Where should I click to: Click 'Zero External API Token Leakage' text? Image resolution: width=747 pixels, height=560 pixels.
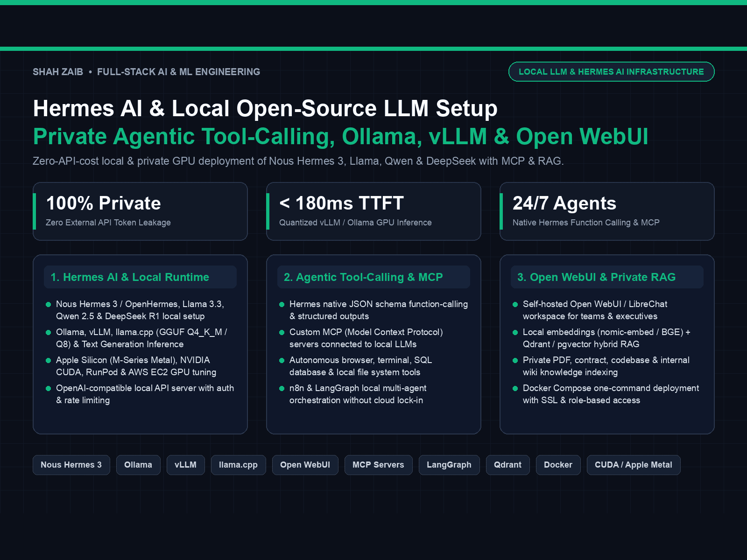tap(108, 223)
